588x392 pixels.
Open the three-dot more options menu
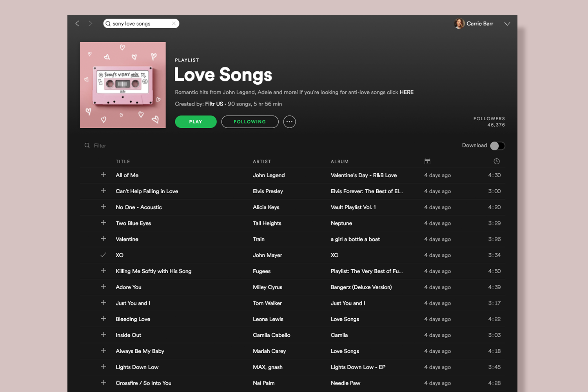pyautogui.click(x=289, y=122)
